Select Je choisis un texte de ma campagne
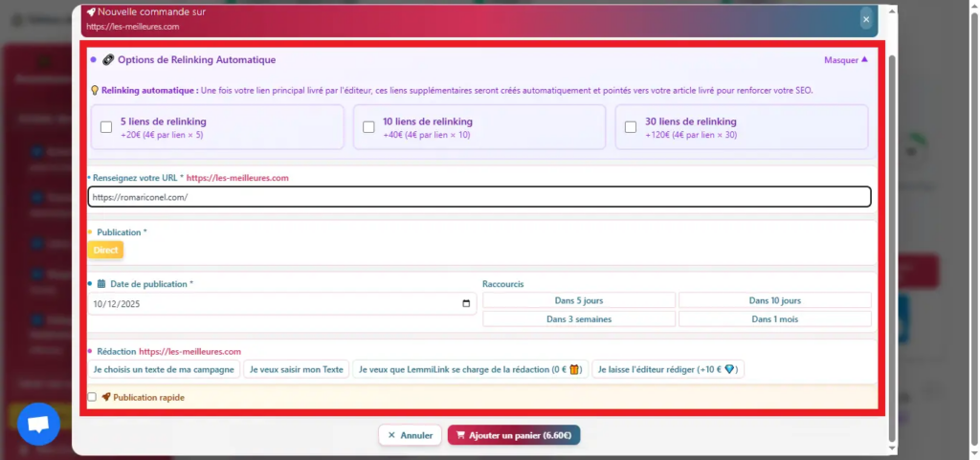 pos(164,369)
